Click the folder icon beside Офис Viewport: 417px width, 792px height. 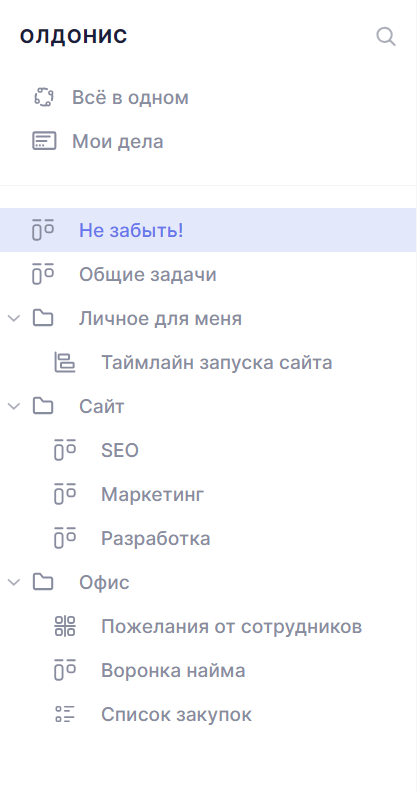point(43,581)
